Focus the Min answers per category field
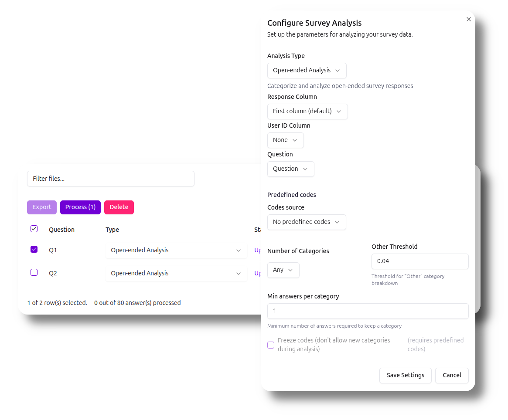The width and height of the screenshot is (508, 420). [x=368, y=311]
